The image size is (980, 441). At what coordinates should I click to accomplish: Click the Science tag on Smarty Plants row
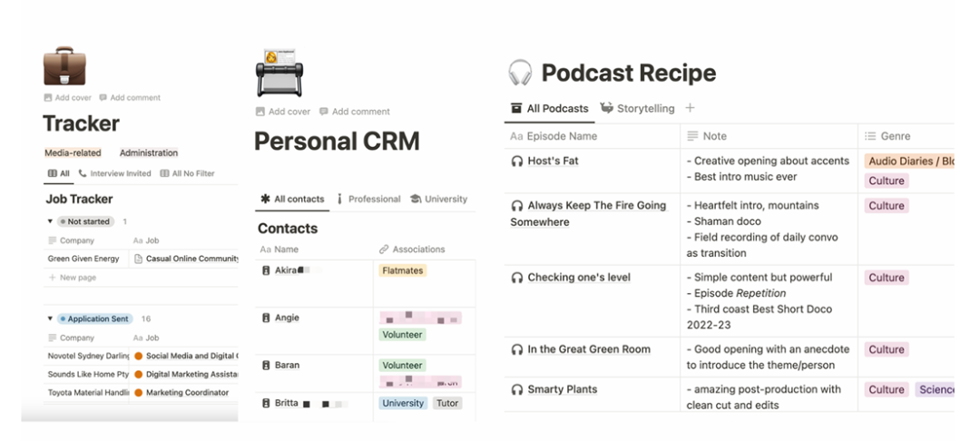point(935,390)
